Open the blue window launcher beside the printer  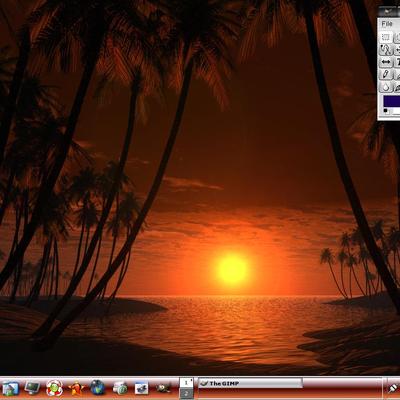click(x=141, y=389)
